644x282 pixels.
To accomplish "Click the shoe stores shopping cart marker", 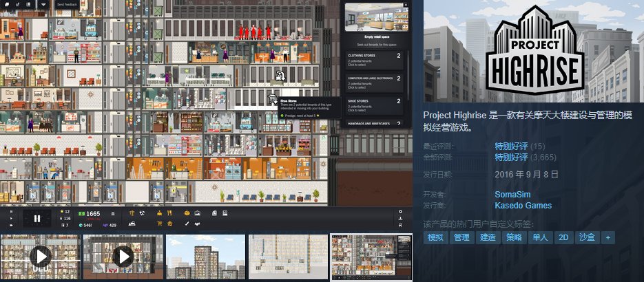I will pos(272,99).
